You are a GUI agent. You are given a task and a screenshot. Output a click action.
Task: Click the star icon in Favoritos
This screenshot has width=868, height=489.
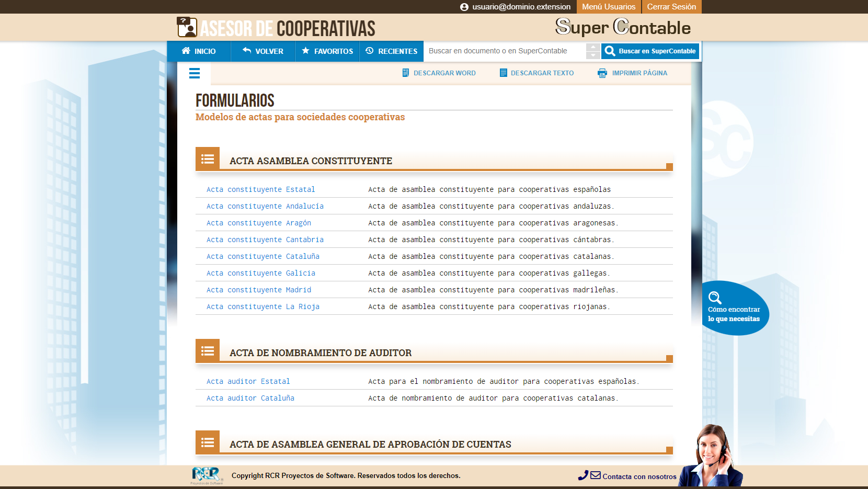(x=306, y=51)
